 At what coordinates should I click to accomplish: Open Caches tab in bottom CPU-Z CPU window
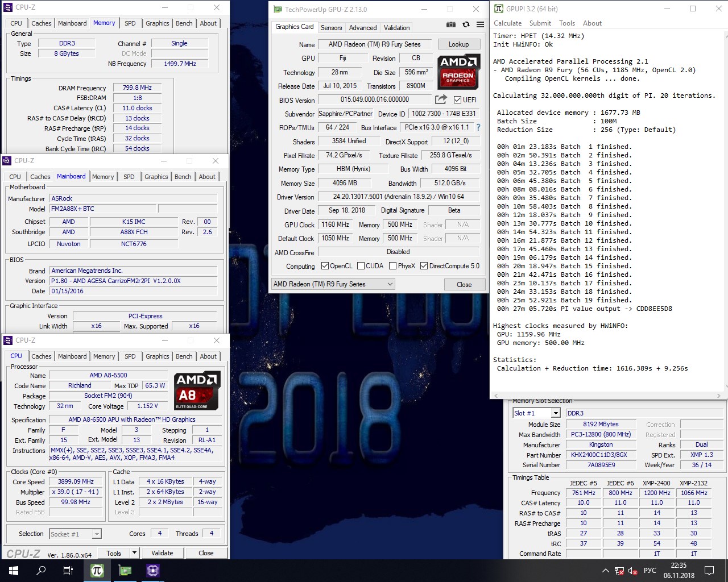42,356
